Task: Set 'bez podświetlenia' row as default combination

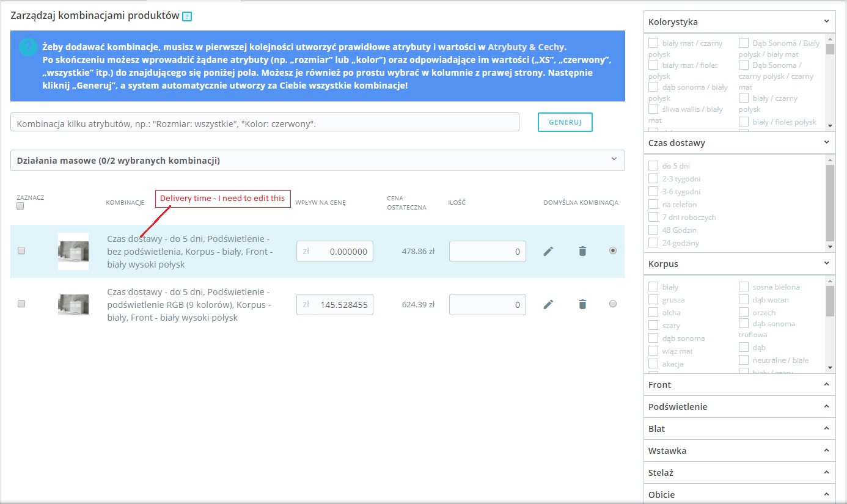Action: pos(613,250)
